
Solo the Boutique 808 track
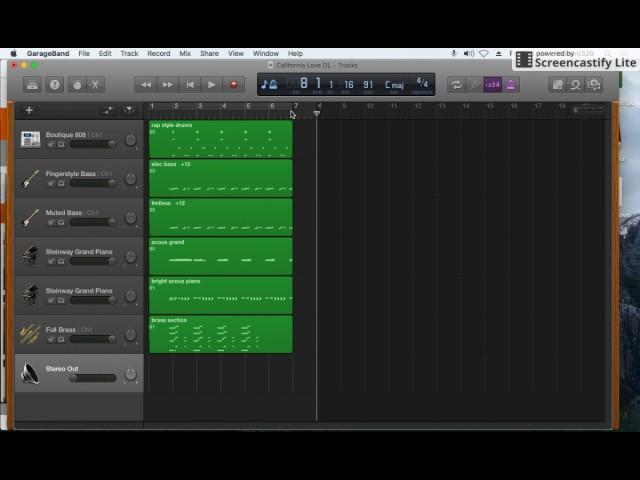(61, 144)
